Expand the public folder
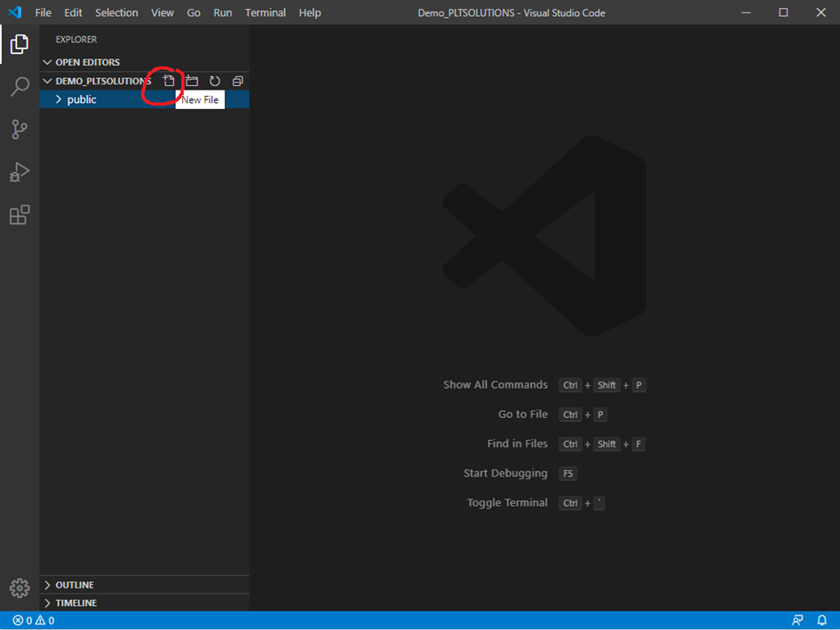 pyautogui.click(x=144, y=99)
